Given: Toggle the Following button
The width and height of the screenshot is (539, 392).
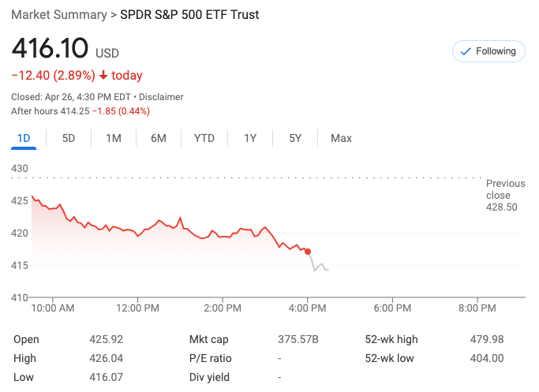Looking at the screenshot, I should click(x=488, y=51).
